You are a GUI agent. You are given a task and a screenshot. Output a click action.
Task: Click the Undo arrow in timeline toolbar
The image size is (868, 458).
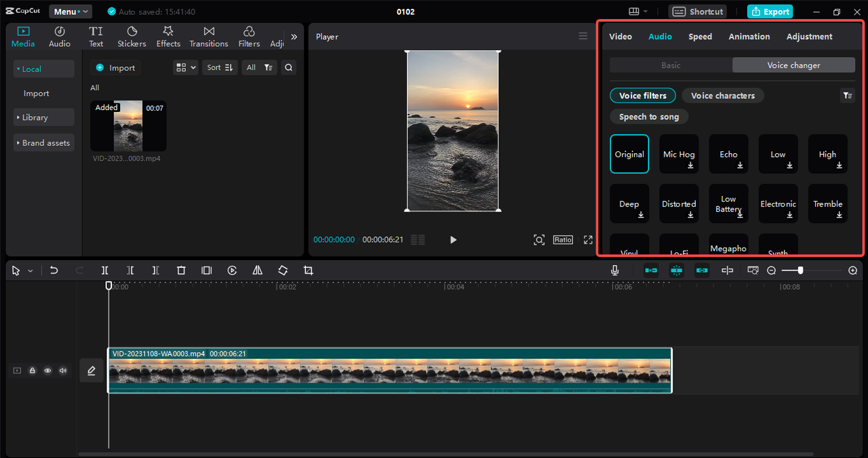tap(54, 270)
